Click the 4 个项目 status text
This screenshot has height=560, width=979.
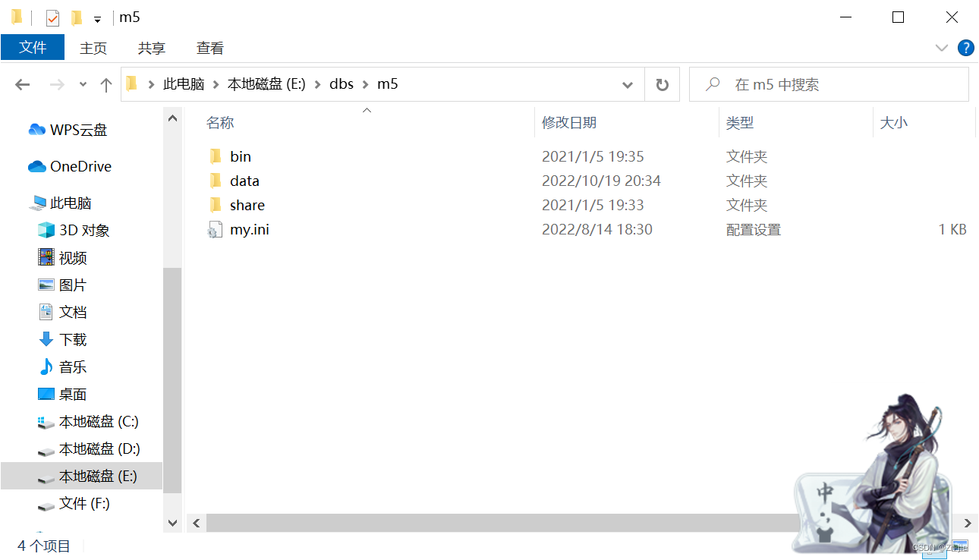(44, 546)
